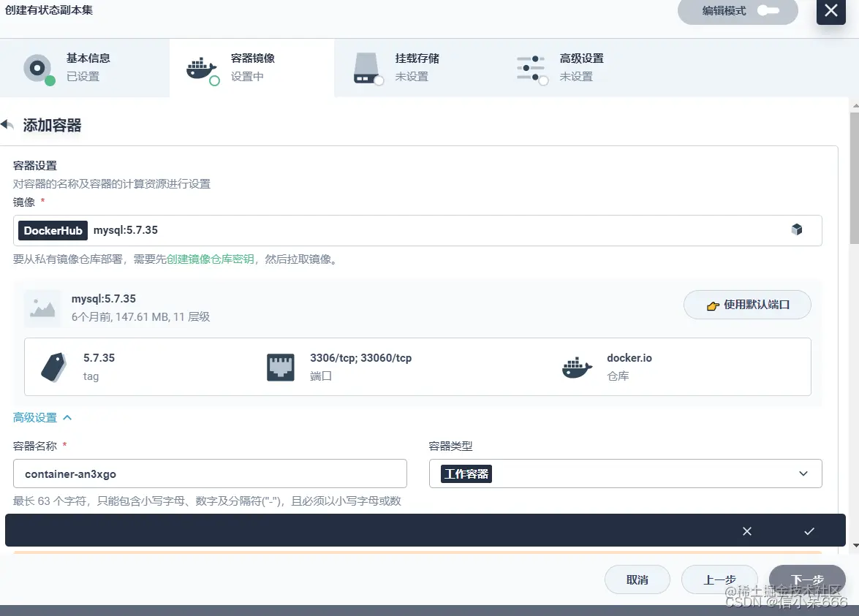Open the 容器镜像 step tab
Screen dimensions: 859x616
point(252,68)
